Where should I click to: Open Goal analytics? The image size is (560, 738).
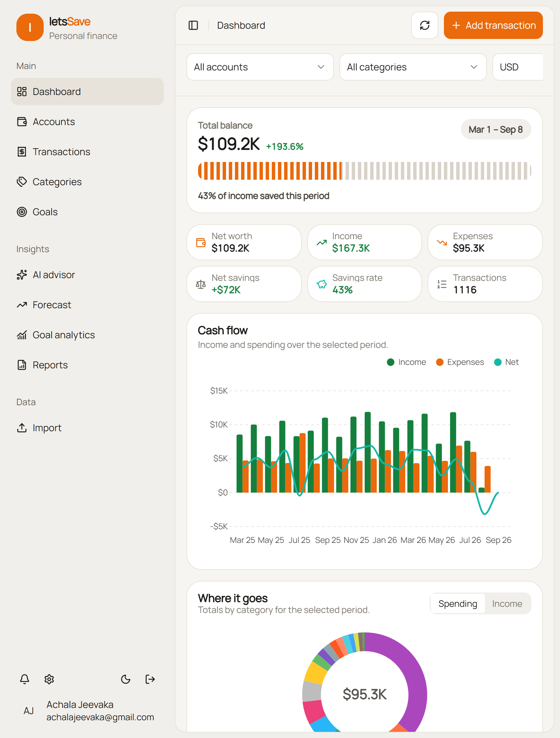pyautogui.click(x=87, y=335)
